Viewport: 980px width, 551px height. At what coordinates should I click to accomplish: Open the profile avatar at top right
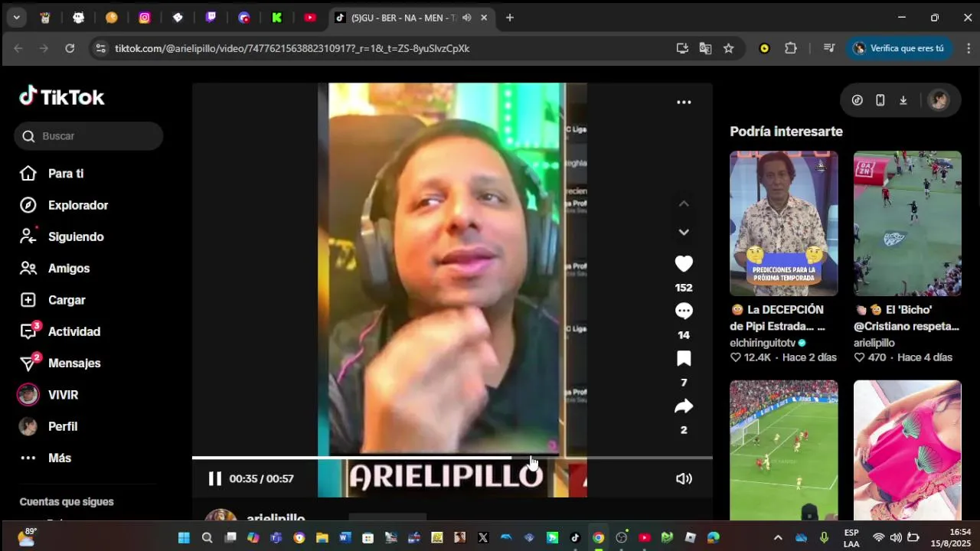pos(939,100)
